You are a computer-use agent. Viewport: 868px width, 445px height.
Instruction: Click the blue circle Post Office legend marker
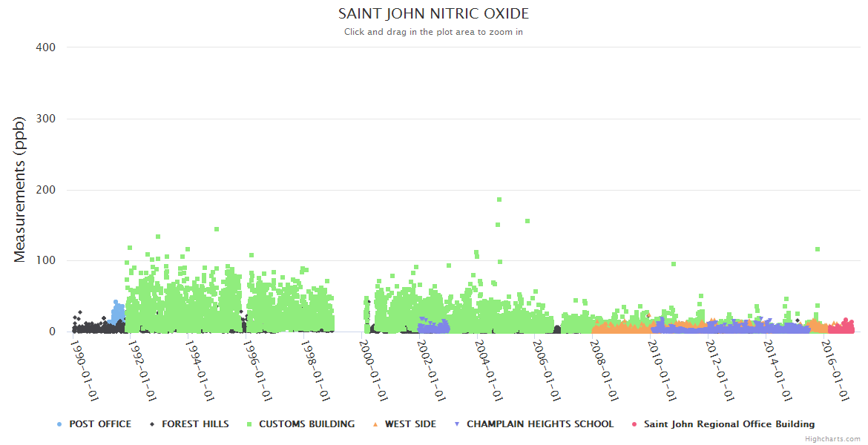[x=59, y=424]
